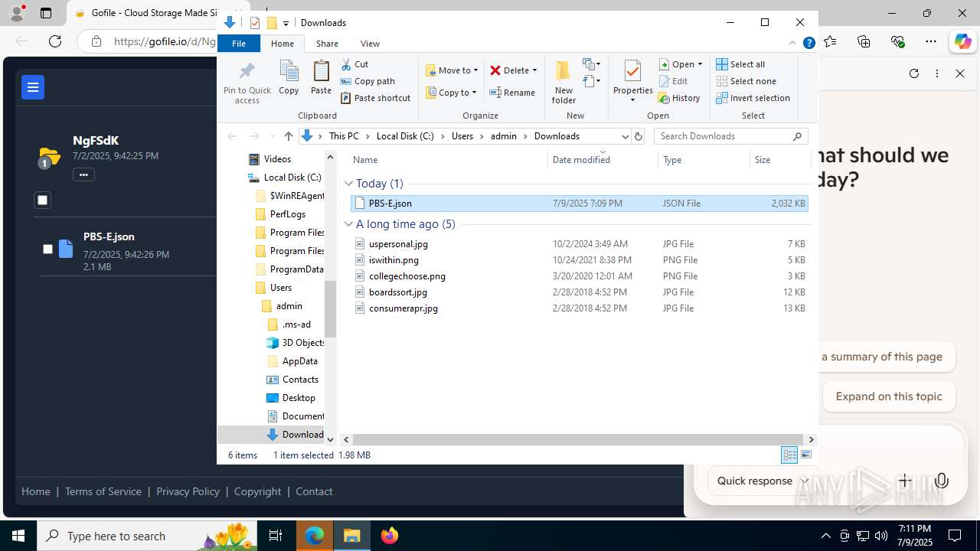Open Gofile hamburger menu
Screen dimensions: 980x551
point(33,87)
